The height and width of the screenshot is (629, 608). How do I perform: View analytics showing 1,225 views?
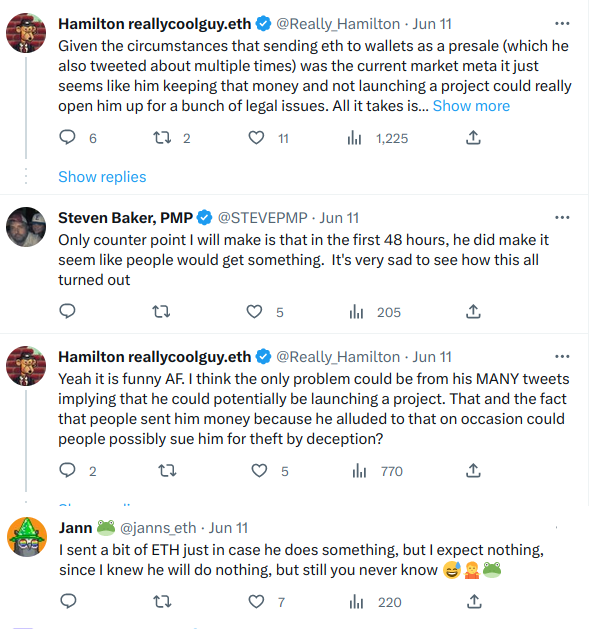point(354,139)
